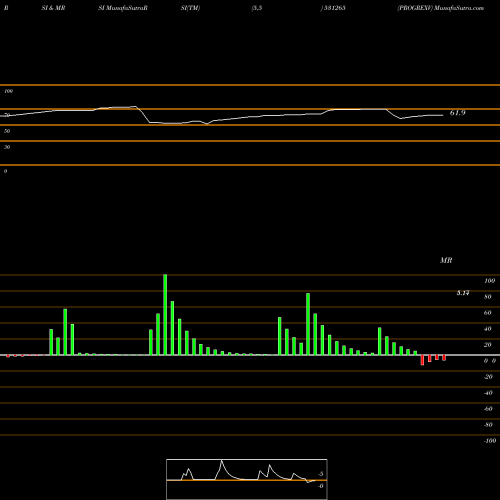Viewport: 500px width, 500px height.
Task: Click the 0 label on RSI axis
Action: click(x=5, y=171)
